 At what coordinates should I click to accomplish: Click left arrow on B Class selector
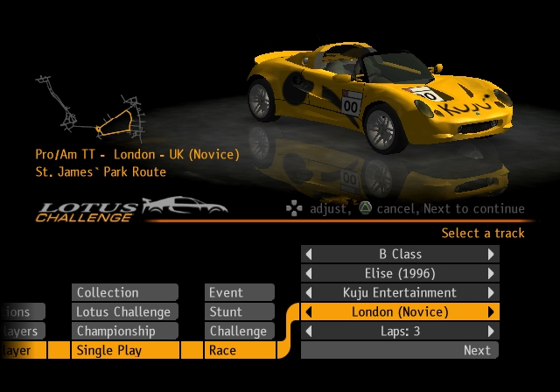click(x=309, y=255)
